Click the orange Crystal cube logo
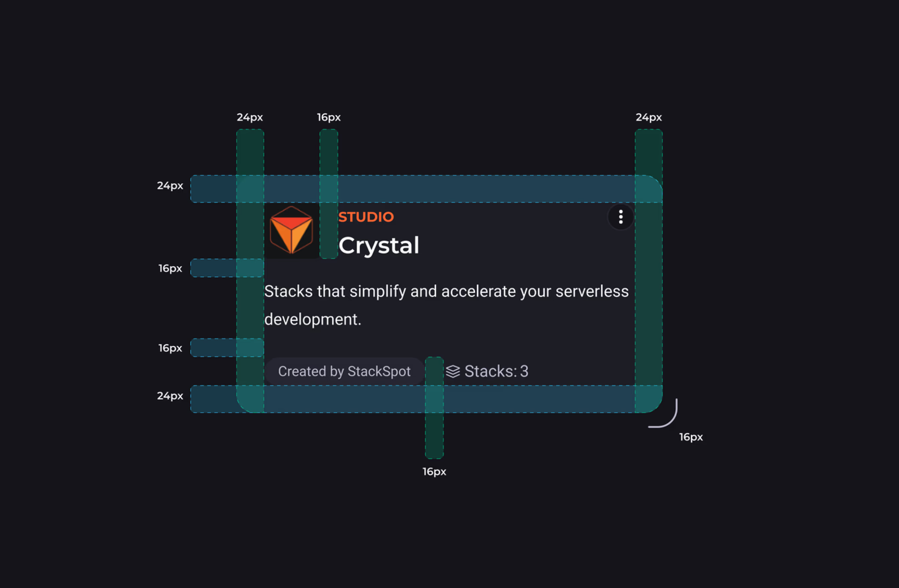Viewport: 899px width, 588px height. point(291,230)
